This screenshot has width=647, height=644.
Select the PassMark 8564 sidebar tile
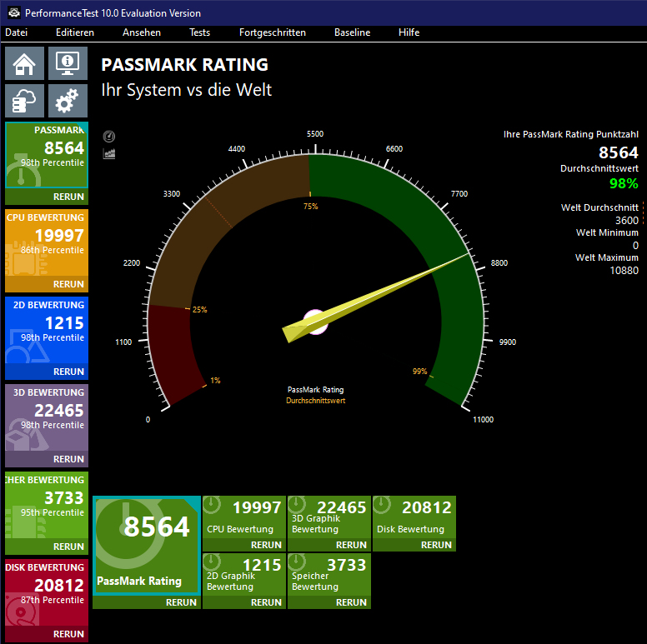(x=47, y=155)
